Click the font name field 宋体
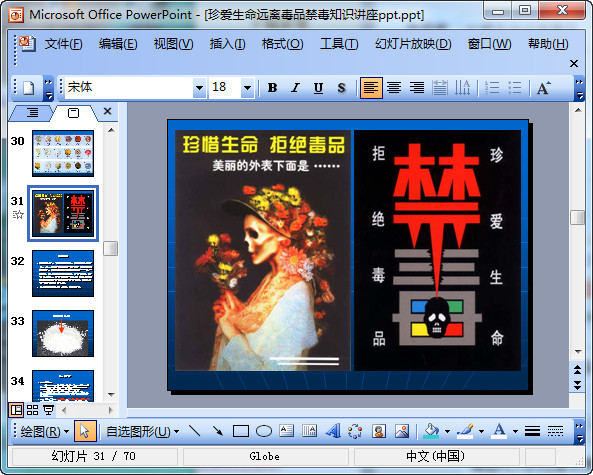 pos(129,88)
